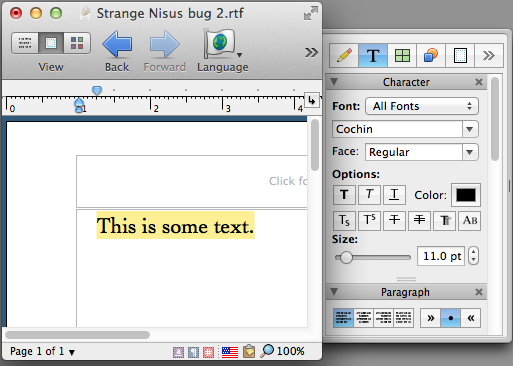Select the Full Screen view icon
This screenshot has height=366, width=513.
[77, 43]
